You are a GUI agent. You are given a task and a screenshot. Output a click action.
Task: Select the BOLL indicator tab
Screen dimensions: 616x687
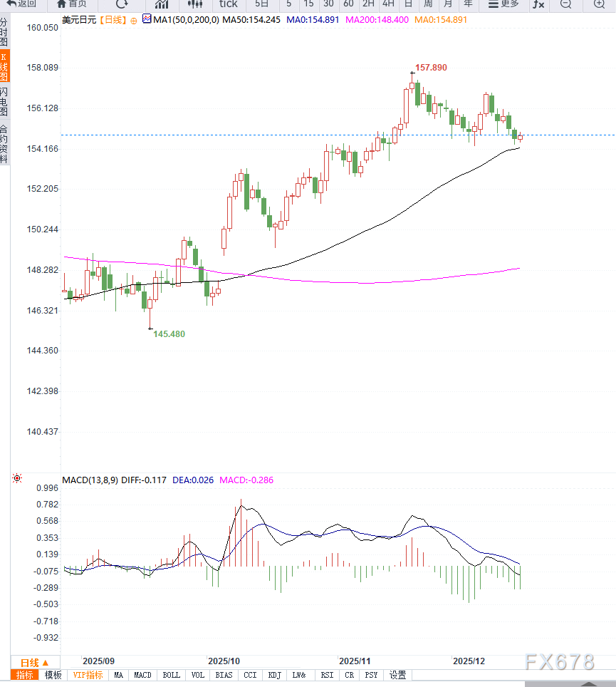tap(171, 675)
